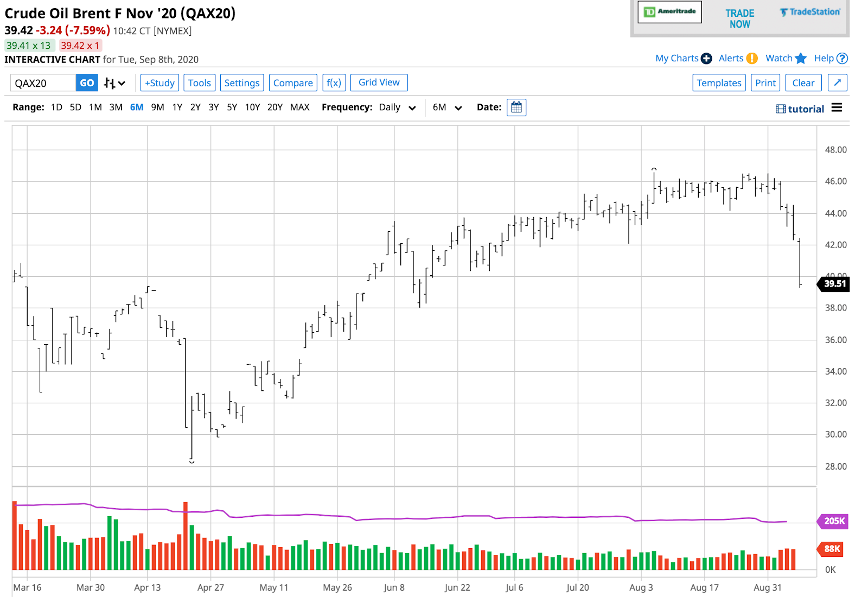Expand the 6M period dropdown
Image resolution: width=868 pixels, height=602 pixels.
coord(448,107)
